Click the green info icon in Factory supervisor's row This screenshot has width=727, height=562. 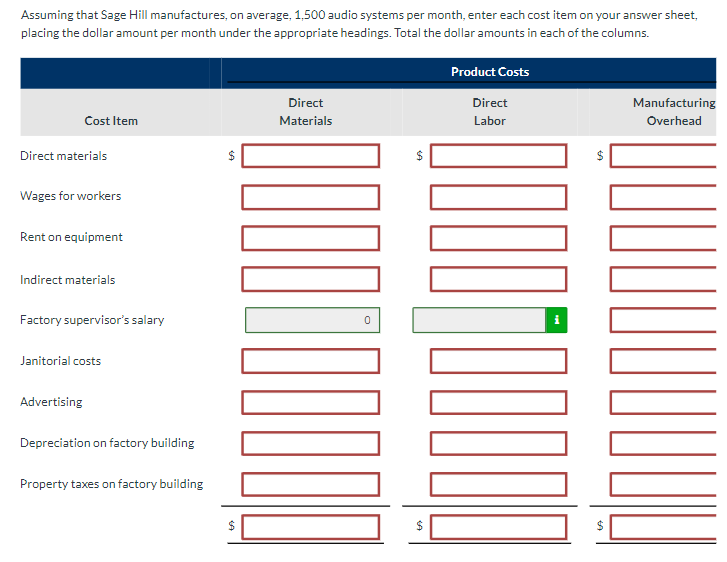tap(556, 320)
